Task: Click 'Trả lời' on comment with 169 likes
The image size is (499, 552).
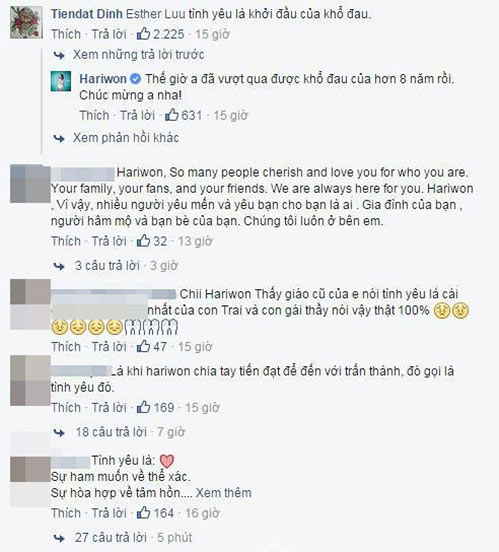Action: pyautogui.click(x=109, y=408)
